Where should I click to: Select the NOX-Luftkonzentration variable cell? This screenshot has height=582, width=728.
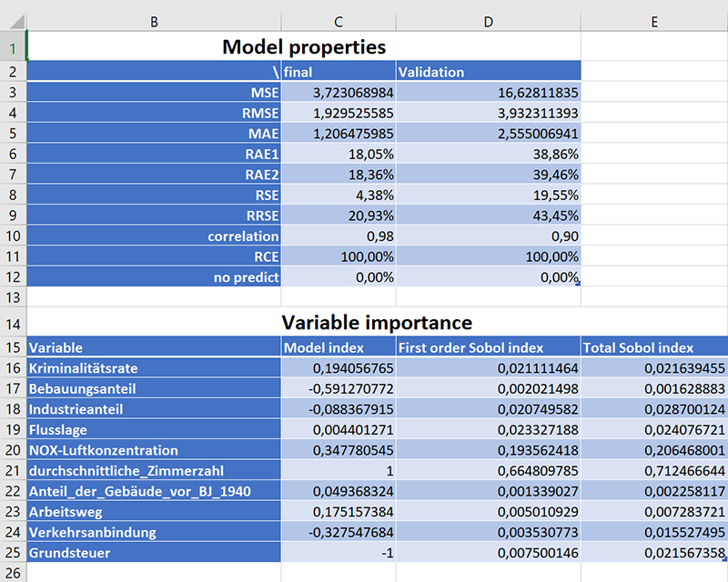coord(154,450)
